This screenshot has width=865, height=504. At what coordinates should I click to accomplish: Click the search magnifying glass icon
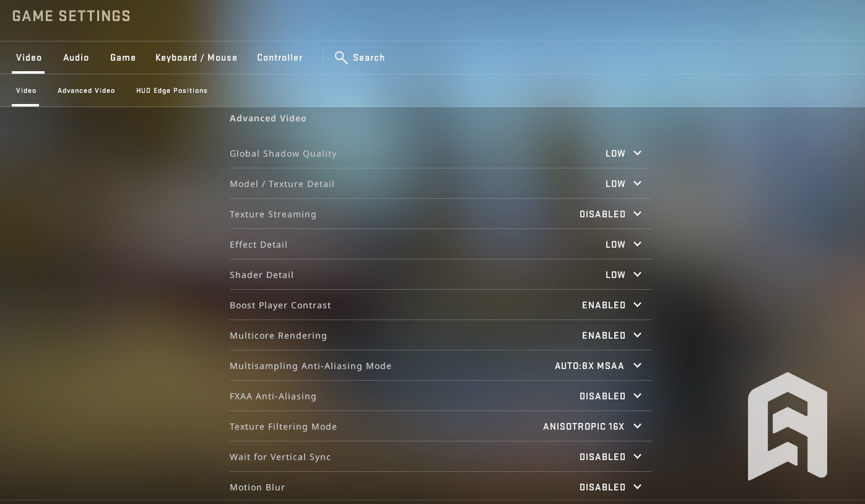click(x=341, y=58)
